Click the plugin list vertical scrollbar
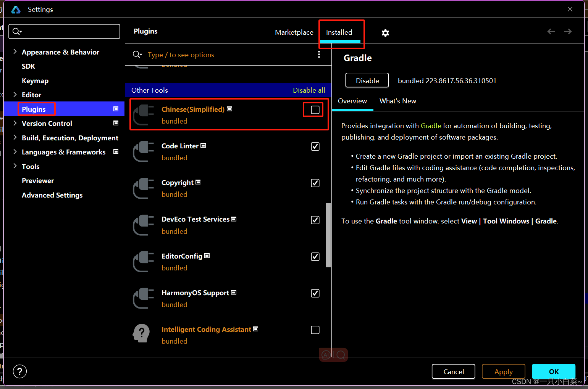The height and width of the screenshot is (389, 588). click(x=328, y=235)
